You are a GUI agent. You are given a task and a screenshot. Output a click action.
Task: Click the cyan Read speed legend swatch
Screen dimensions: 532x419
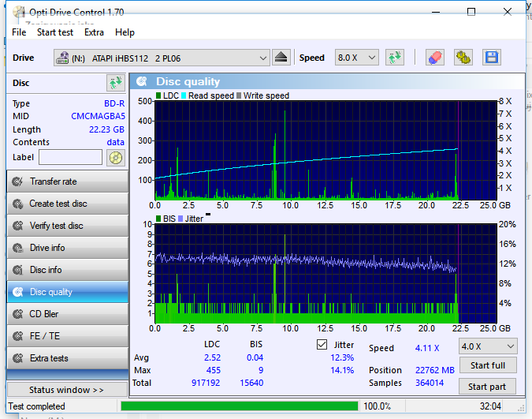[184, 95]
